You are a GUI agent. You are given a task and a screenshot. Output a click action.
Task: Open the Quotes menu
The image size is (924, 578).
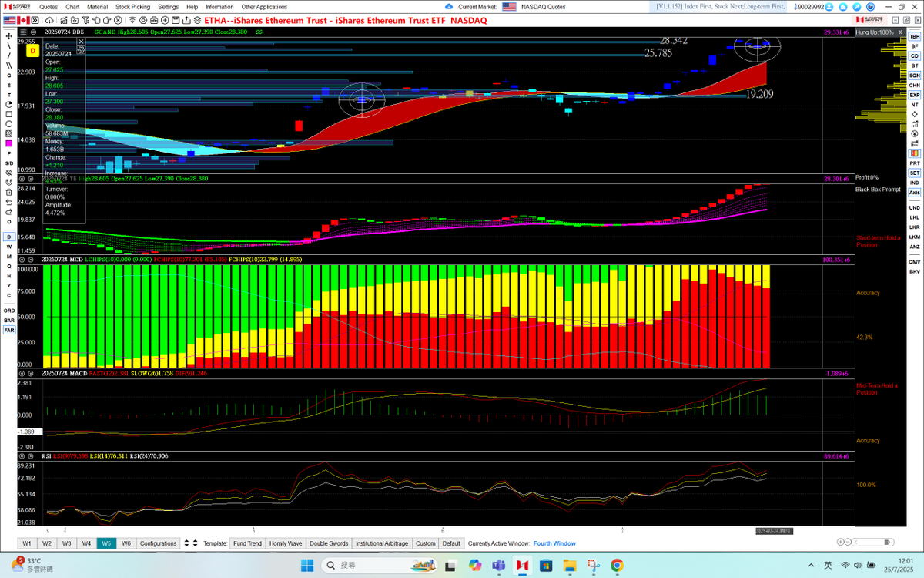click(x=49, y=6)
